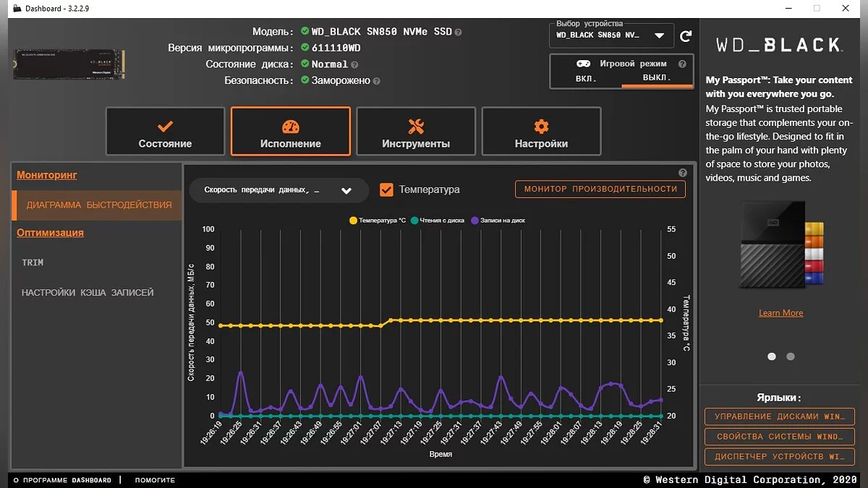This screenshot has width=868, height=488.
Task: Click the SSD drive image
Action: 69,65
